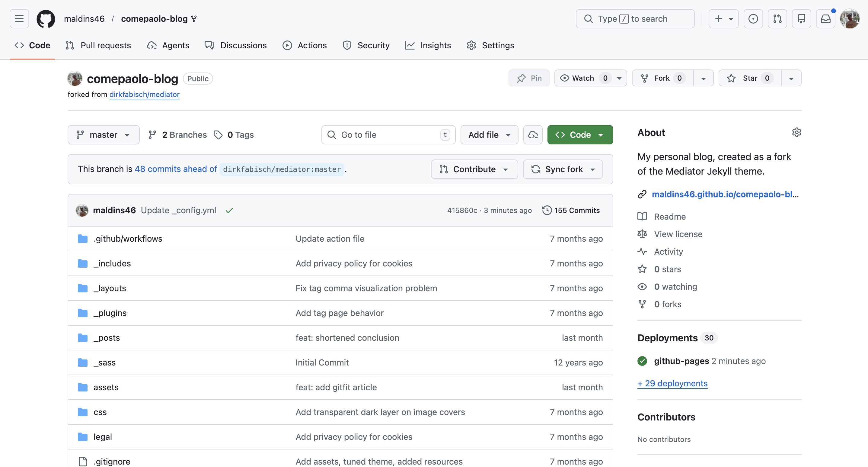Viewport: 868px width, 467px height.
Task: Click the green commit status checkmark
Action: [x=229, y=211]
